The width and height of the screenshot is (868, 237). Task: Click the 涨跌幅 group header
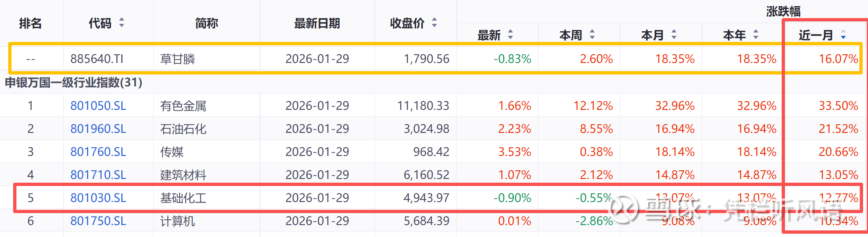(x=783, y=11)
